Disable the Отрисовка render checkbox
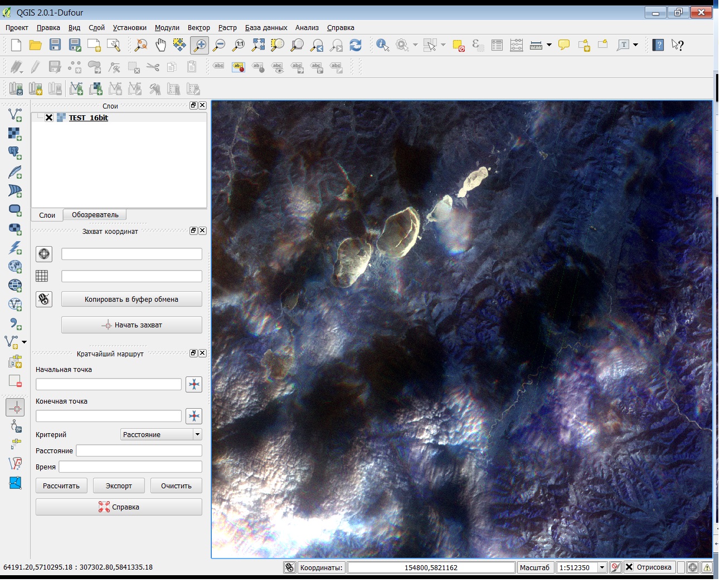Screen dimensions: 720x588 (629, 567)
